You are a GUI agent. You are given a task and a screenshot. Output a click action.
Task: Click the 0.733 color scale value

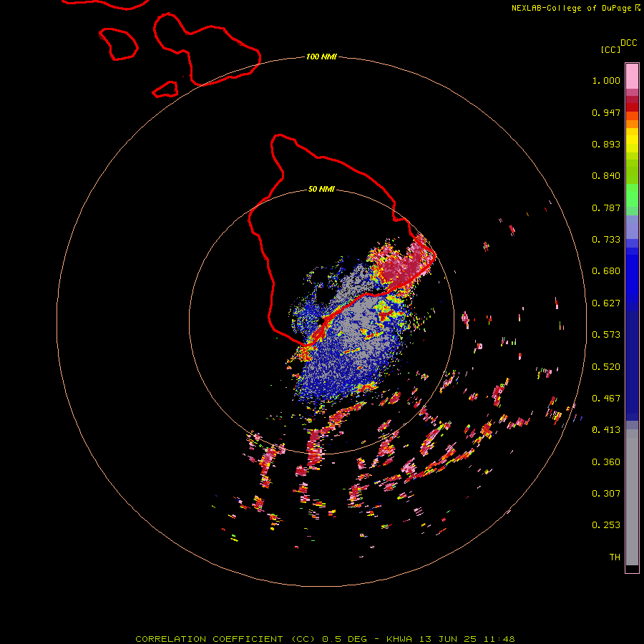click(x=606, y=240)
